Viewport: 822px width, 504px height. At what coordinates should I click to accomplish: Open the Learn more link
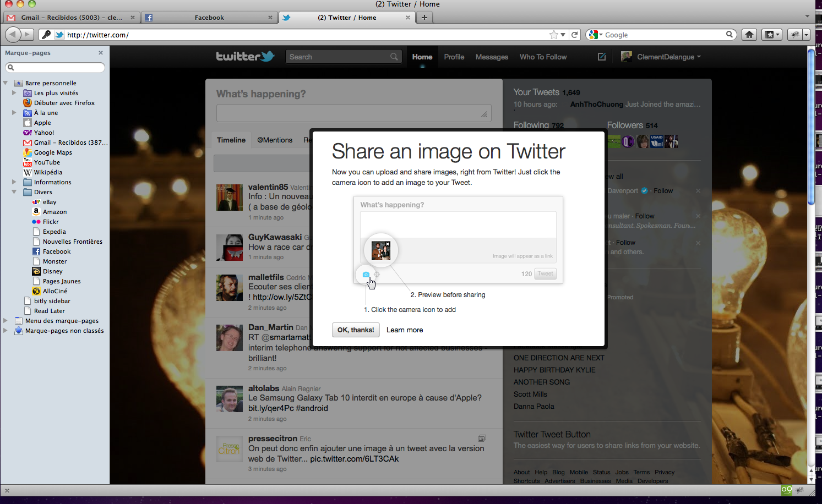point(405,330)
